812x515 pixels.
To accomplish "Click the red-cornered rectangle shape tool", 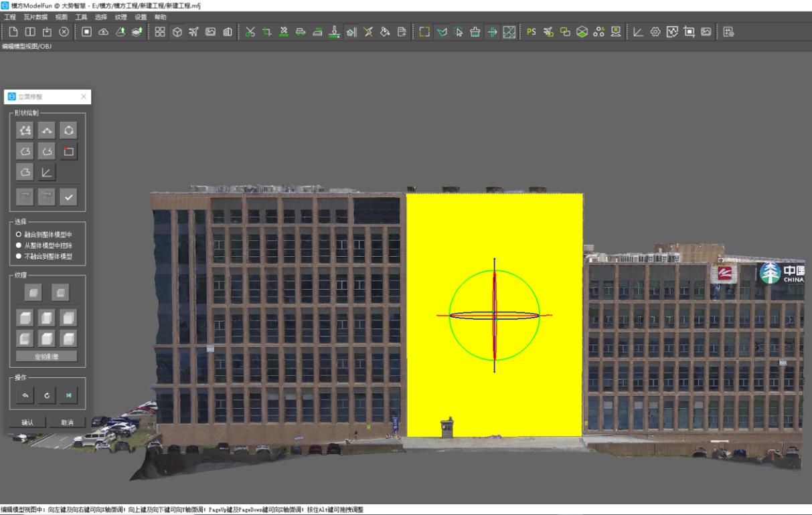I will click(x=68, y=152).
